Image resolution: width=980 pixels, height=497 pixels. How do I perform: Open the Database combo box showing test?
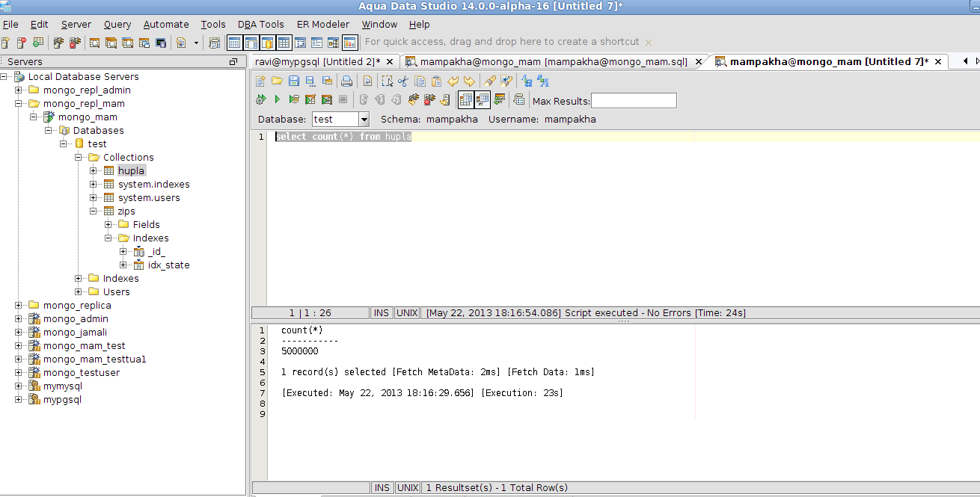coord(341,119)
